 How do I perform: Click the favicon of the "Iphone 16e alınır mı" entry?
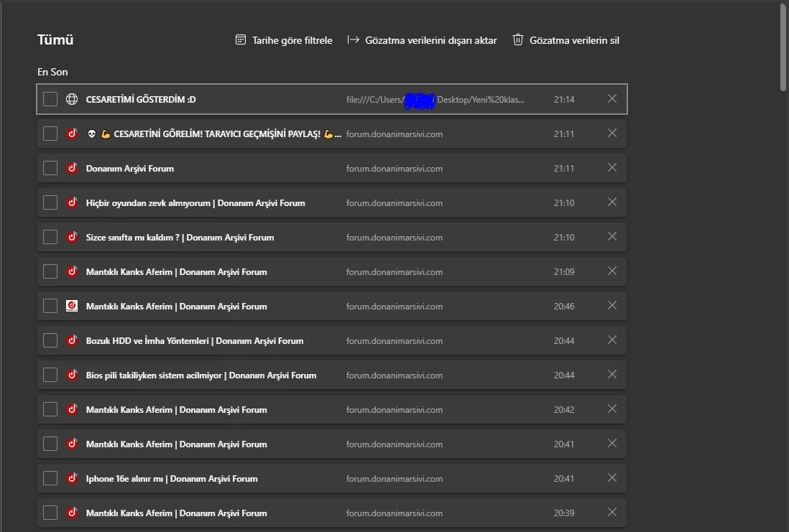point(71,477)
